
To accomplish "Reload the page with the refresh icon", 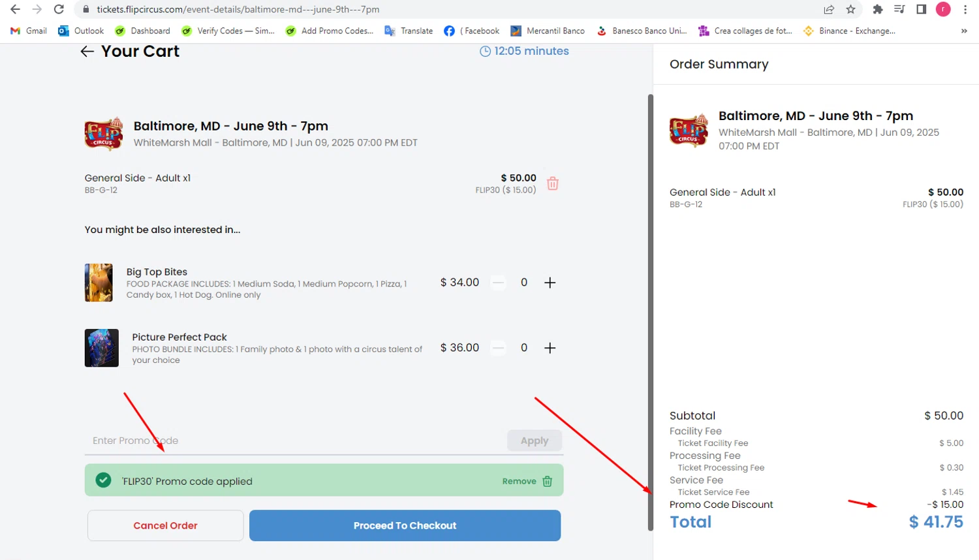I will (59, 9).
